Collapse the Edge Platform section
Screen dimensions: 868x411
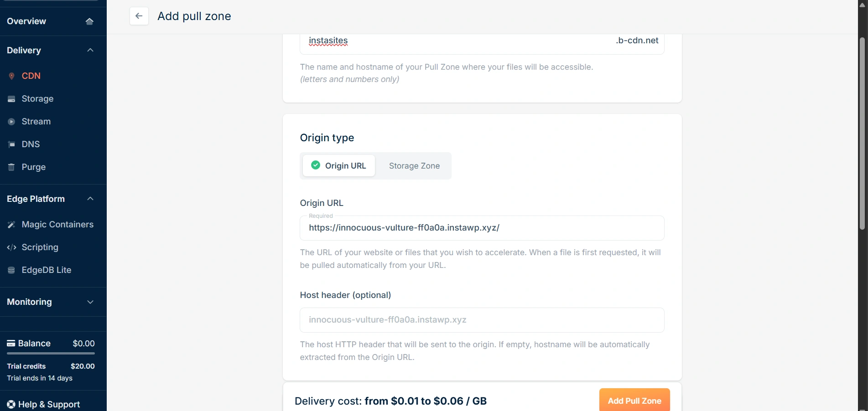click(x=90, y=199)
